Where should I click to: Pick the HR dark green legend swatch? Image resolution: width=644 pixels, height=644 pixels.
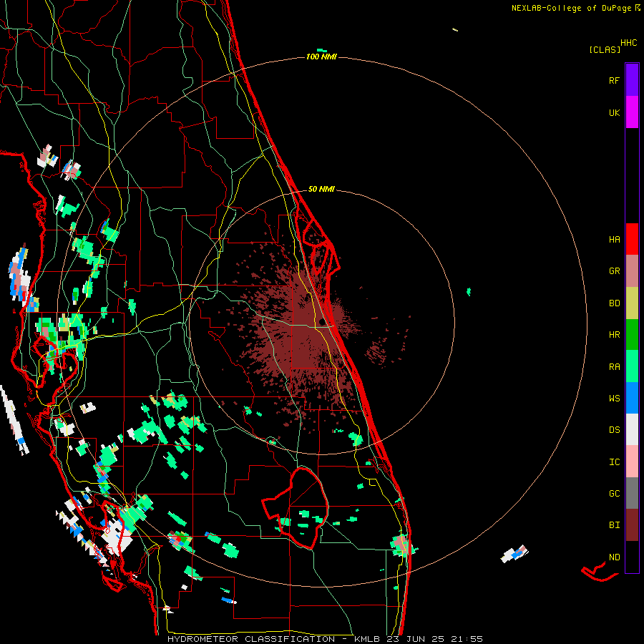point(632,335)
